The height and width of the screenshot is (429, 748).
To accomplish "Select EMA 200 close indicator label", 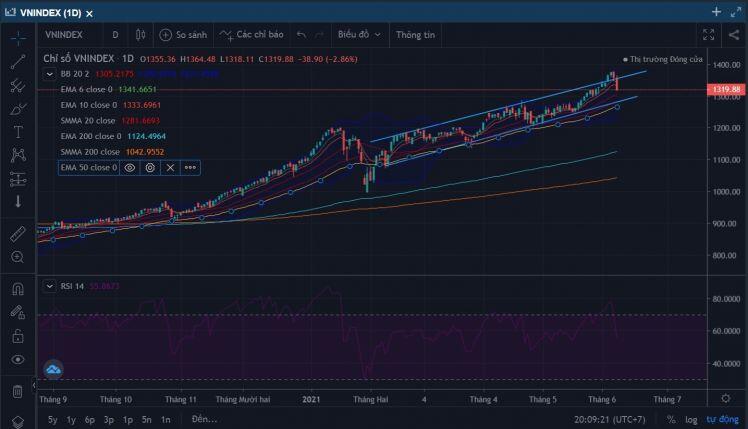I will [x=91, y=136].
